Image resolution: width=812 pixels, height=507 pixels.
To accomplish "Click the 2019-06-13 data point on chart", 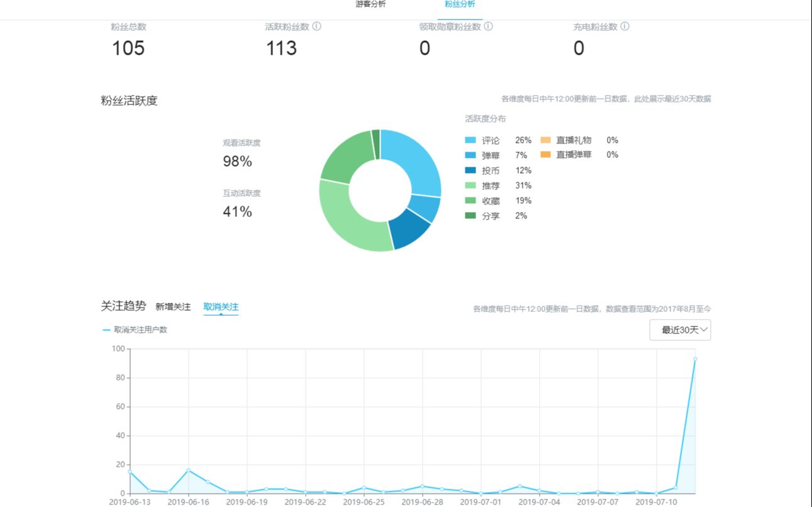I will pyautogui.click(x=130, y=472).
